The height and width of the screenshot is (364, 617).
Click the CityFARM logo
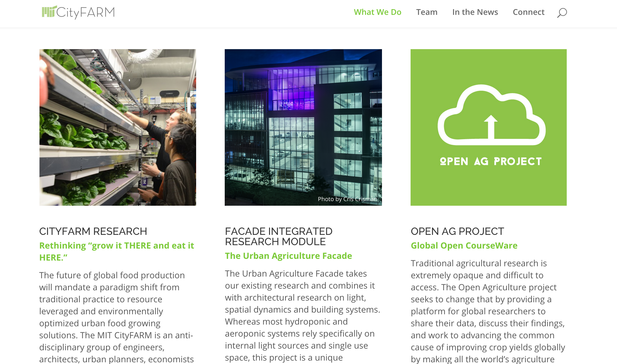[78, 12]
